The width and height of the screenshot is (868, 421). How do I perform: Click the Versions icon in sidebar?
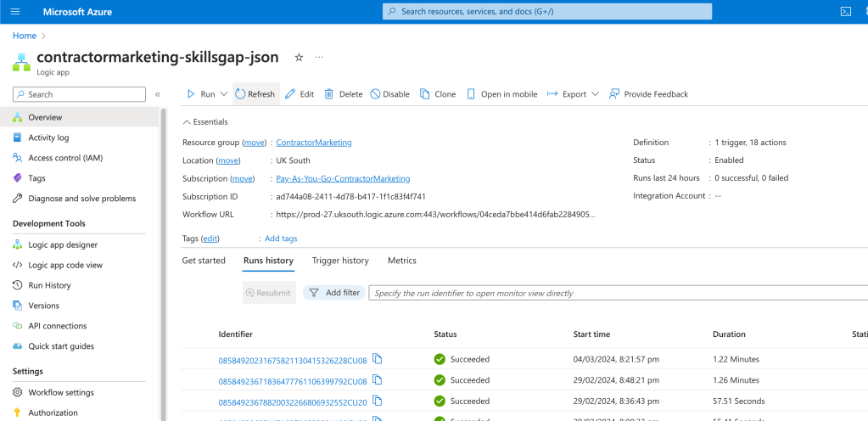pos(18,306)
